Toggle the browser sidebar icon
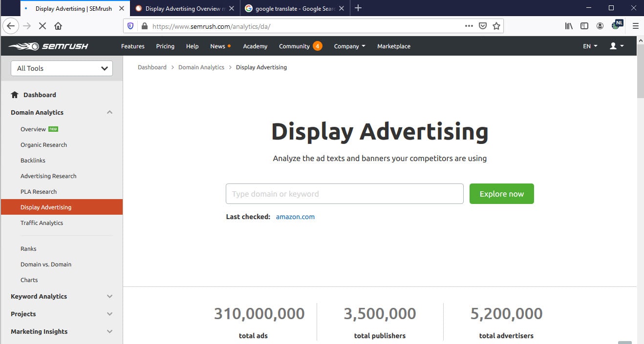The image size is (644, 344). pyautogui.click(x=584, y=26)
